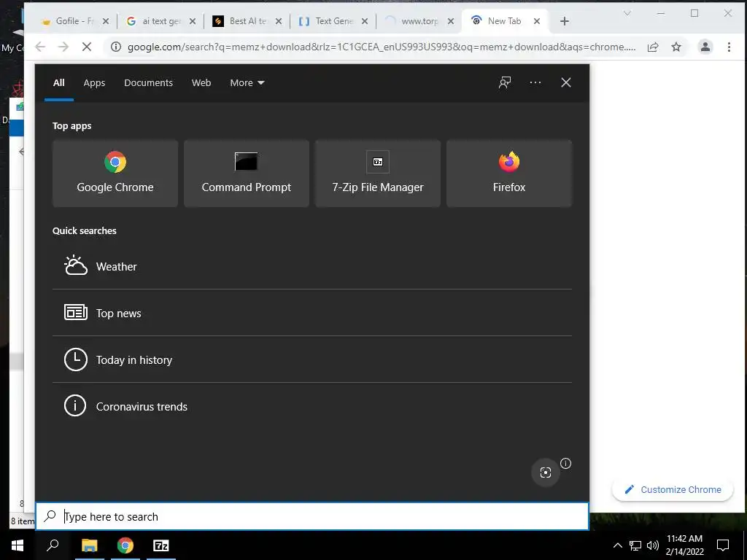
Task: Open Top news quick search
Action: [312, 313]
